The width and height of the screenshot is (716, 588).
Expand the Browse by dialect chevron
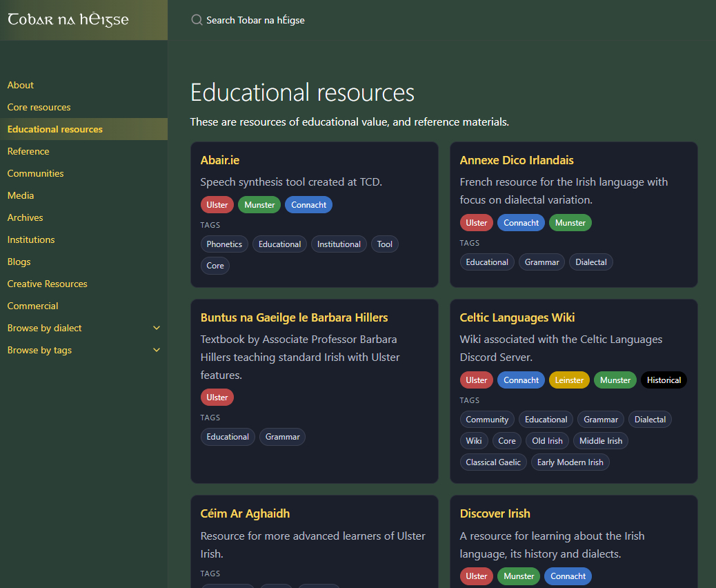pyautogui.click(x=157, y=328)
